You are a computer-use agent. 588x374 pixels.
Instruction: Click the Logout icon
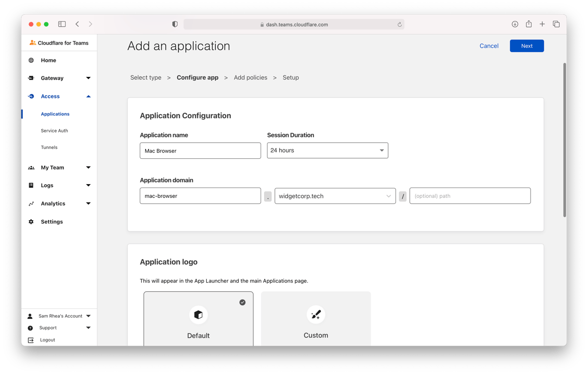[x=31, y=340]
